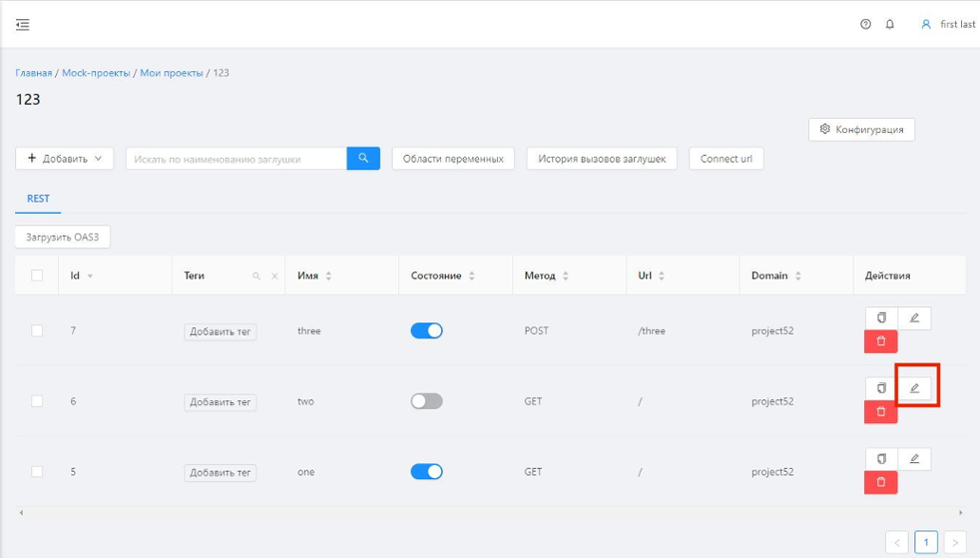Viewport: 980px width, 560px height.
Task: Enable the stub two state switch
Action: [427, 401]
